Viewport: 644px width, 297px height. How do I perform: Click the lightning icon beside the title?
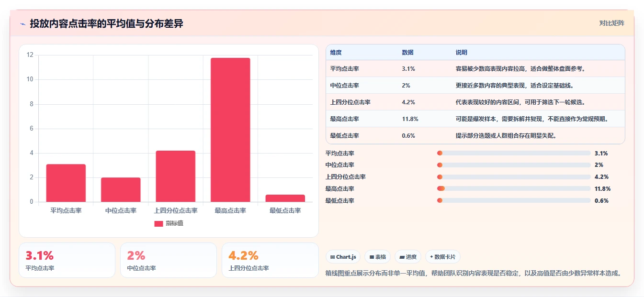point(23,23)
